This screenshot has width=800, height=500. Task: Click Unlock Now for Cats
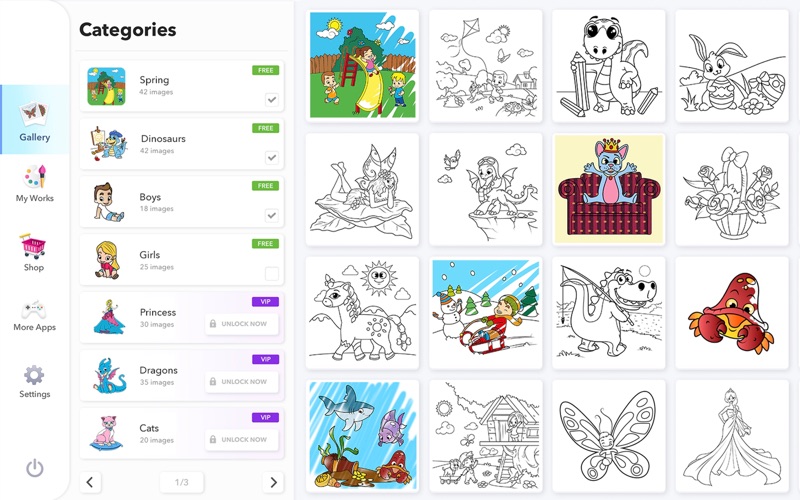(x=242, y=440)
